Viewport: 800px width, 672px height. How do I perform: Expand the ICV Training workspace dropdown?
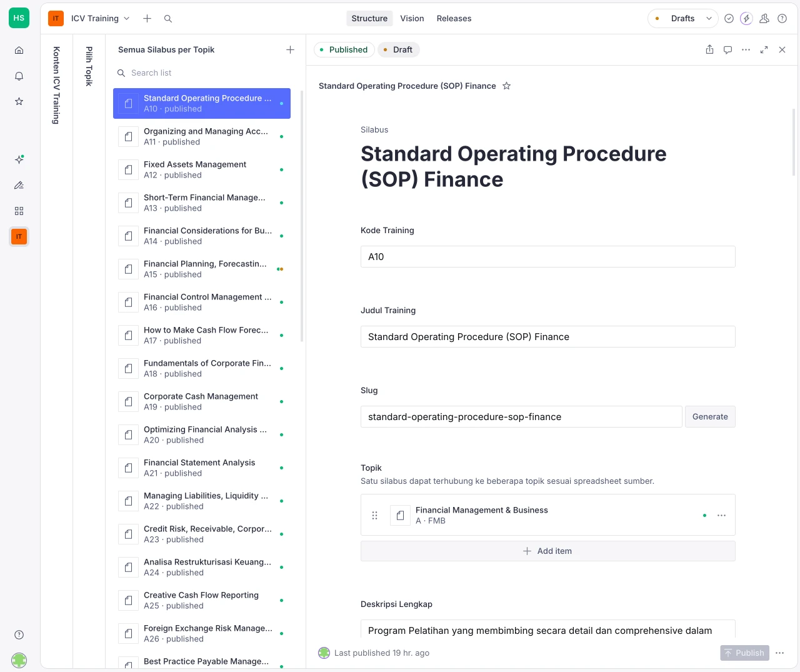click(100, 19)
